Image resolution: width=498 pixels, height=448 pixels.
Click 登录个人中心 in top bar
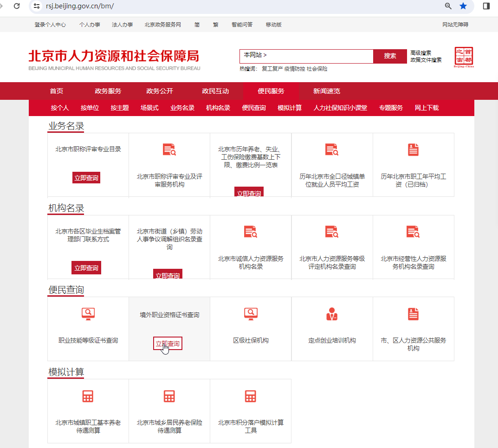(x=50, y=25)
